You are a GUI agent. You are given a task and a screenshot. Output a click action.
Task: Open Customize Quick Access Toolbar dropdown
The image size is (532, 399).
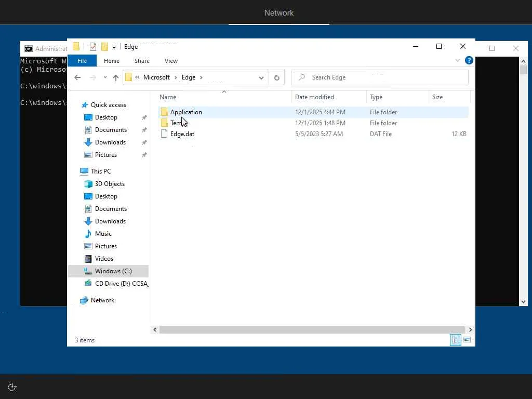coord(114,47)
